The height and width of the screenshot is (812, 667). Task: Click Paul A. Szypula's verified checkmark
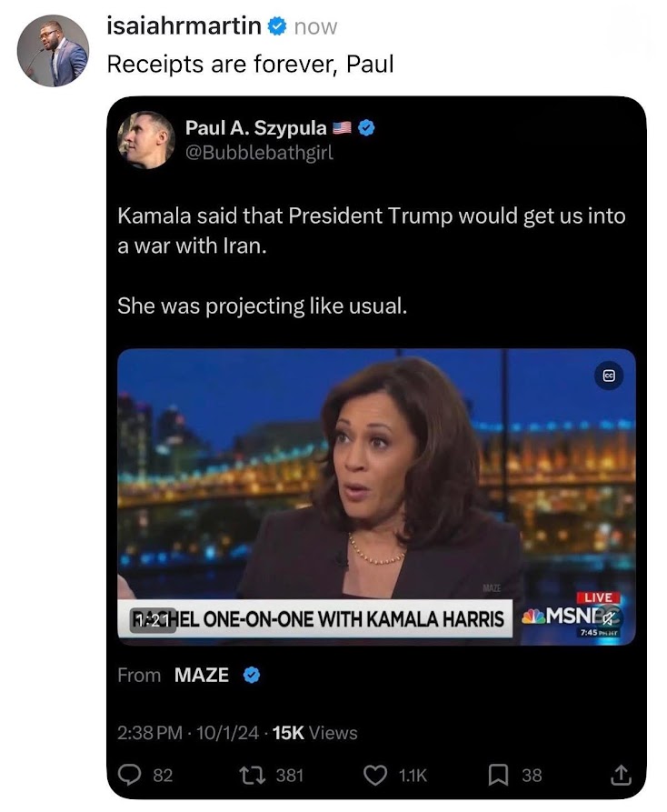point(366,128)
